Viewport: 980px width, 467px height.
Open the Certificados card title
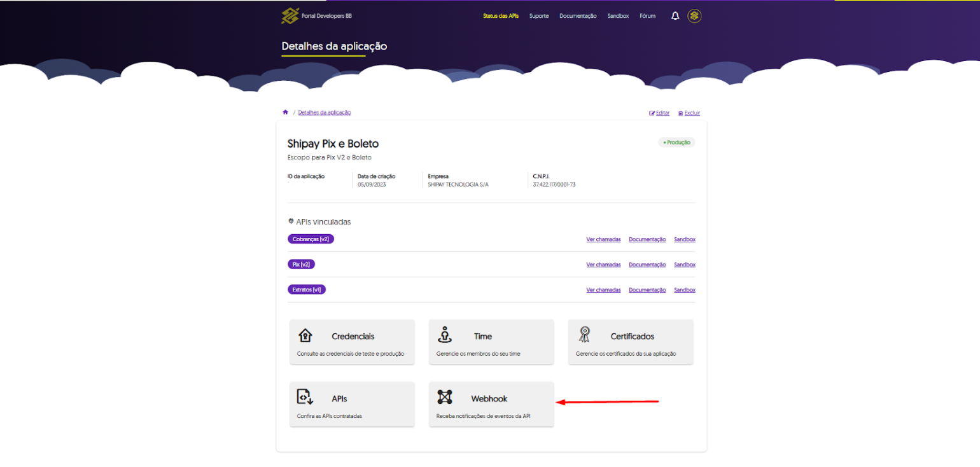[633, 336]
